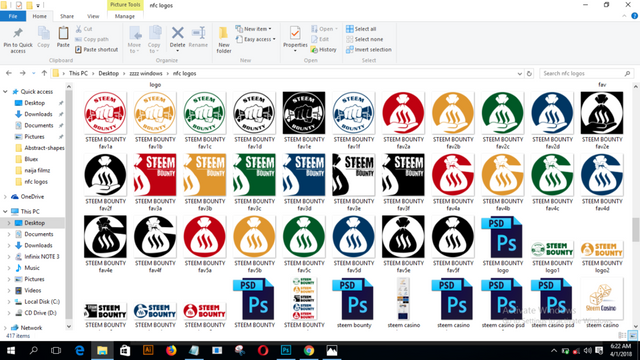The height and width of the screenshot is (360, 640).
Task: Click Select all
Action: click(x=361, y=29)
